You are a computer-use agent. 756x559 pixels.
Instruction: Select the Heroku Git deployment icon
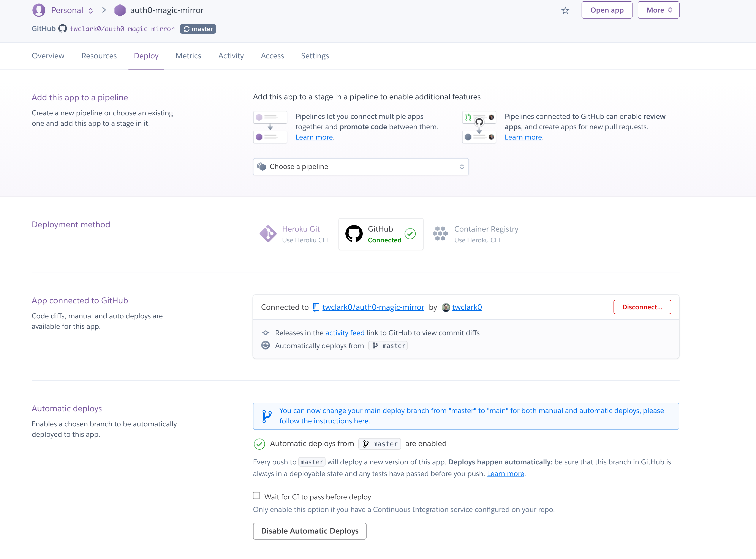click(268, 234)
